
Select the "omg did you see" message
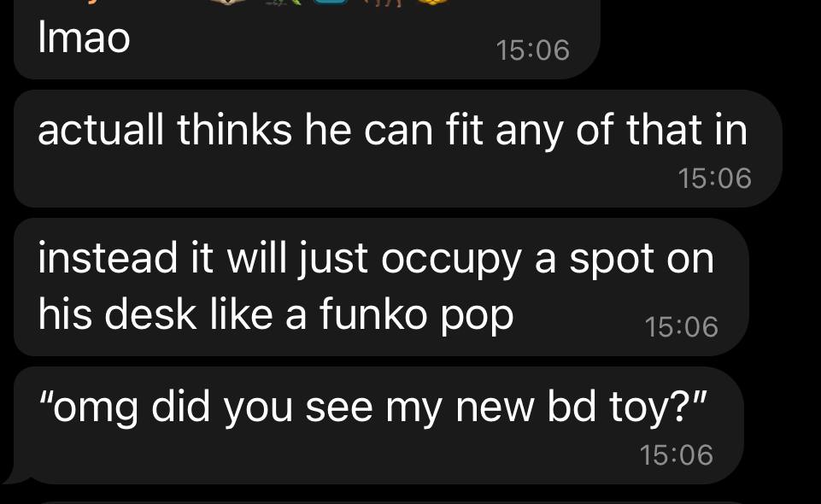(378, 425)
